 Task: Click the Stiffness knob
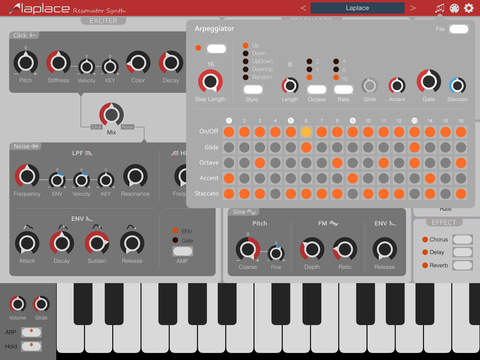click(59, 62)
